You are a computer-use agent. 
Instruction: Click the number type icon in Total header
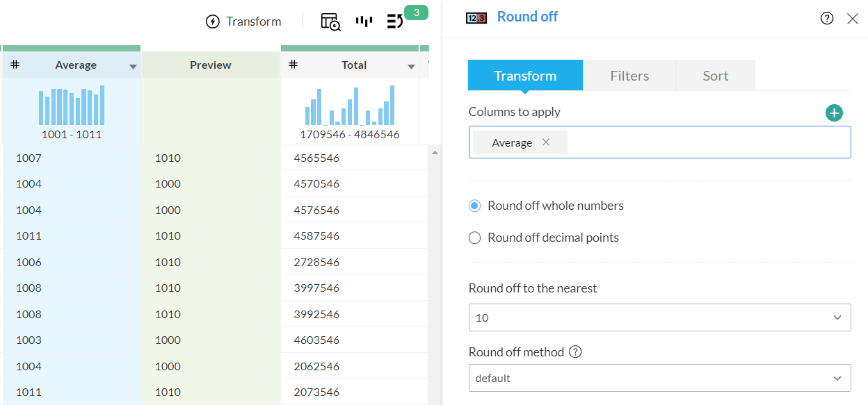(x=294, y=65)
